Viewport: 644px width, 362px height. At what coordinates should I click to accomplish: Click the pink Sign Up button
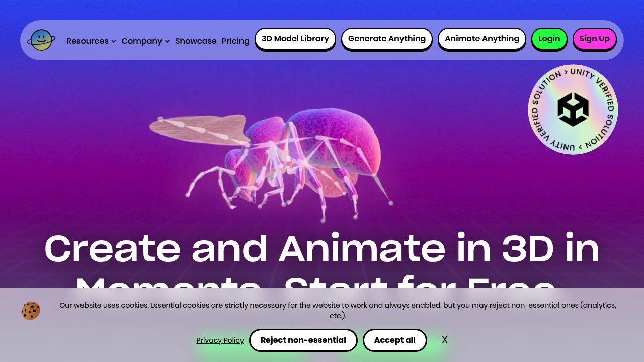point(595,39)
